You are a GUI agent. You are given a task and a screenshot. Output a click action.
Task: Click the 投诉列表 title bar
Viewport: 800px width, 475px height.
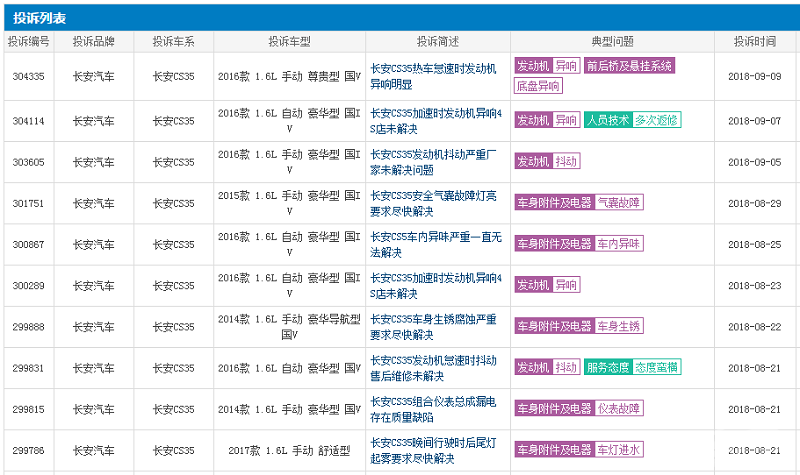[x=402, y=18]
